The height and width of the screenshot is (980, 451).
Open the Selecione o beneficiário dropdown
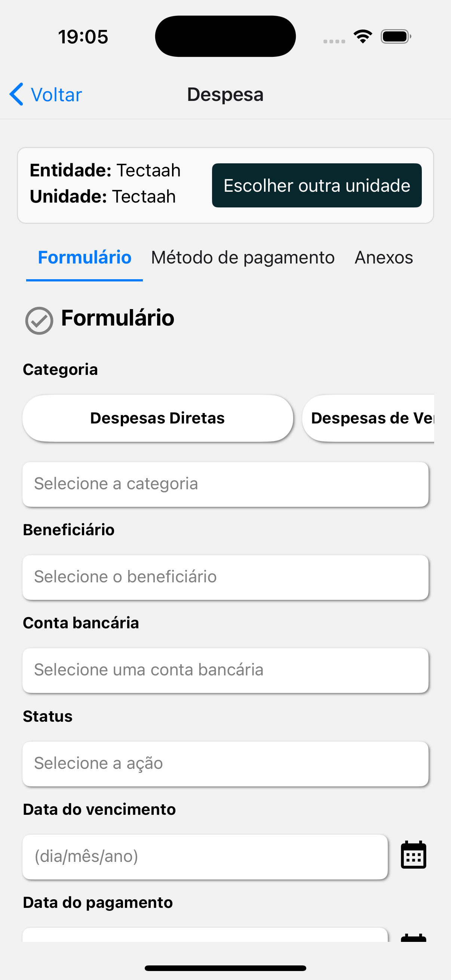(x=225, y=577)
